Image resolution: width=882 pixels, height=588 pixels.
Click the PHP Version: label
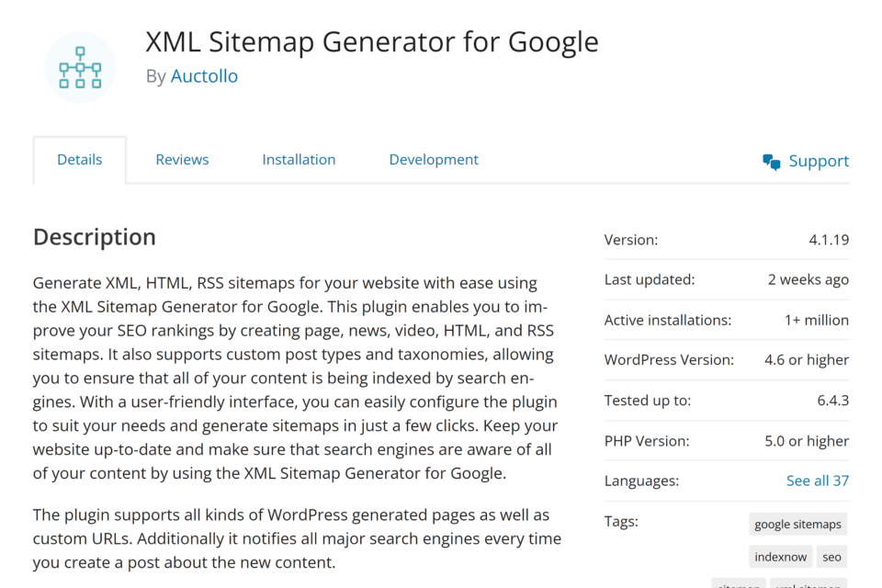646,441
